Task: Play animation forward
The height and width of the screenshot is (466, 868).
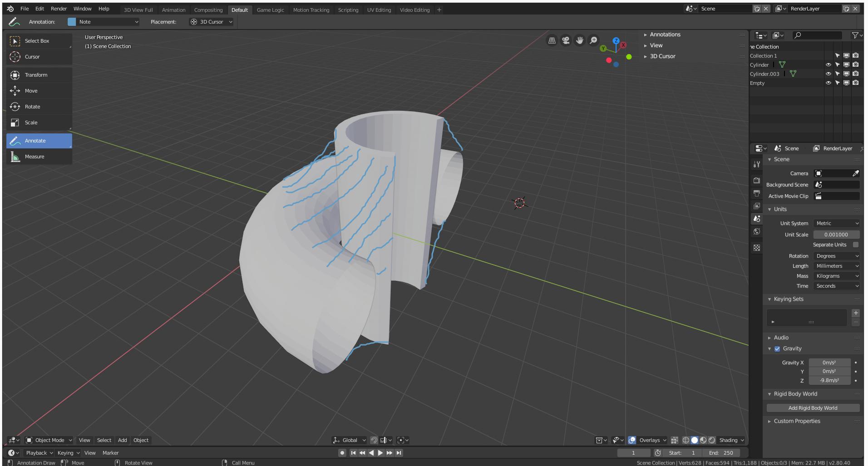Action: coord(380,453)
